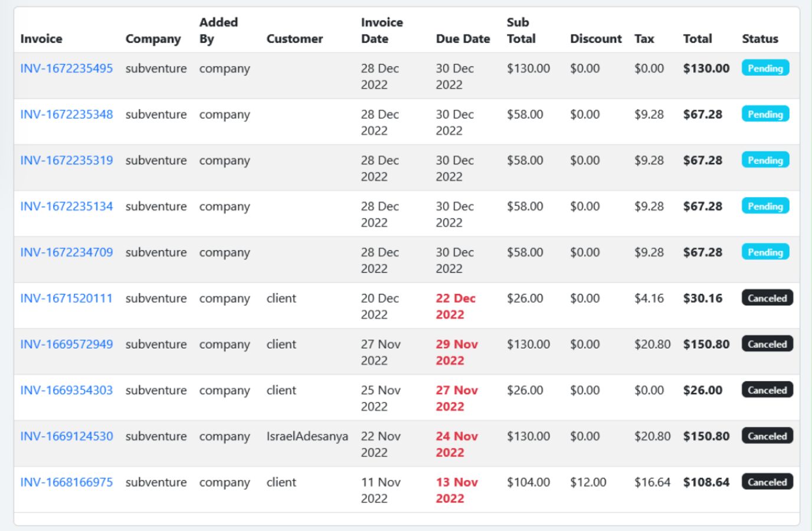Select invoice link INV-1672234709
The height and width of the screenshot is (531, 812).
(x=66, y=253)
